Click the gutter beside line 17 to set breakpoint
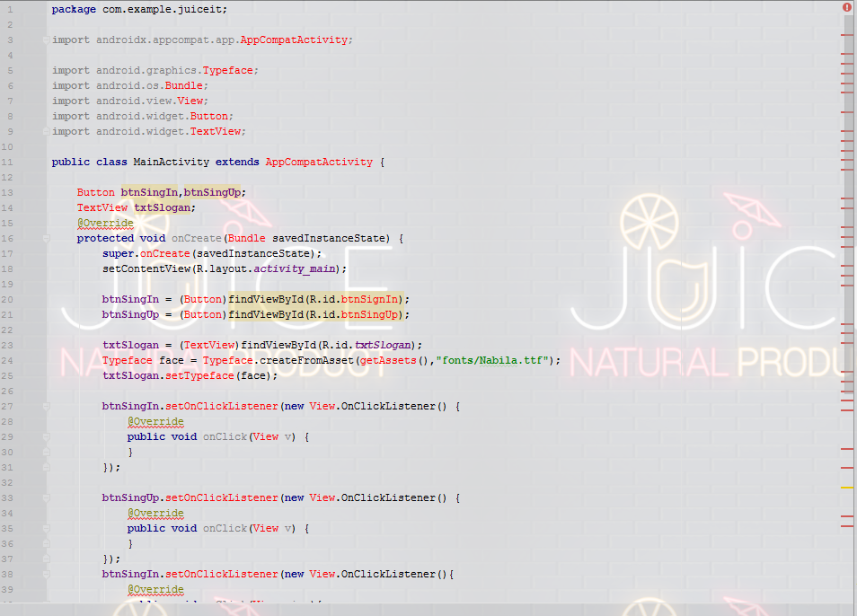 click(x=27, y=253)
